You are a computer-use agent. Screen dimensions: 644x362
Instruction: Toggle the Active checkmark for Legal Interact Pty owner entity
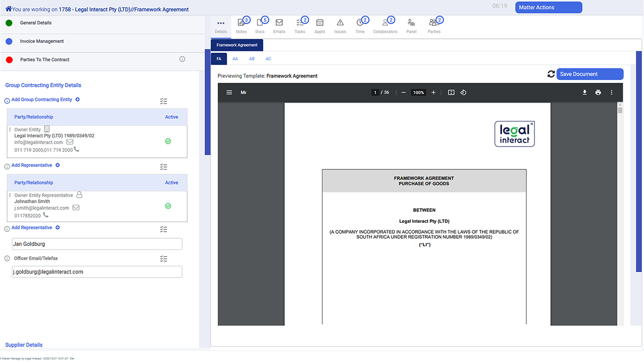(168, 141)
